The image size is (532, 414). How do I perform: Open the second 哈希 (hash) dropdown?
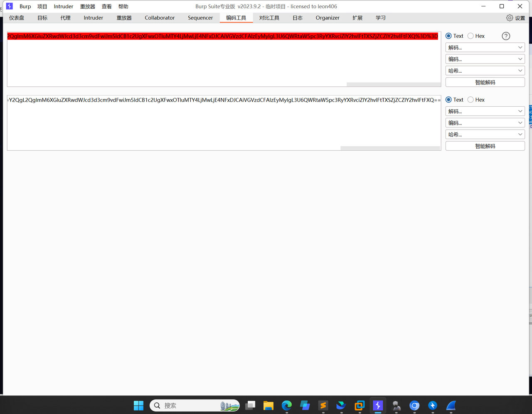(485, 135)
